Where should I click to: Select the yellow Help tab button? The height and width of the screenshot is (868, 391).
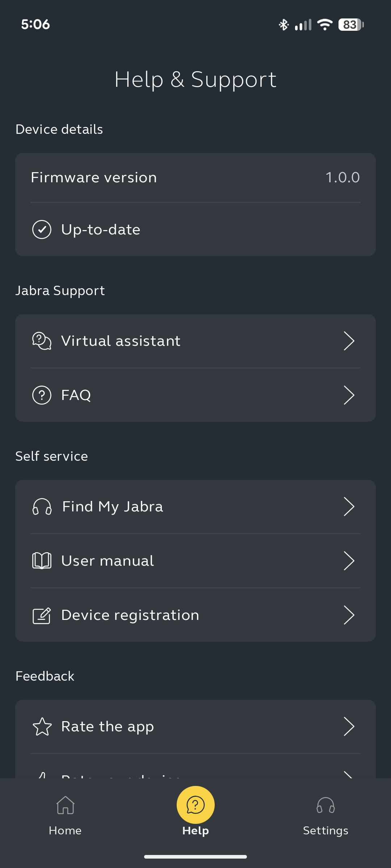[195, 805]
